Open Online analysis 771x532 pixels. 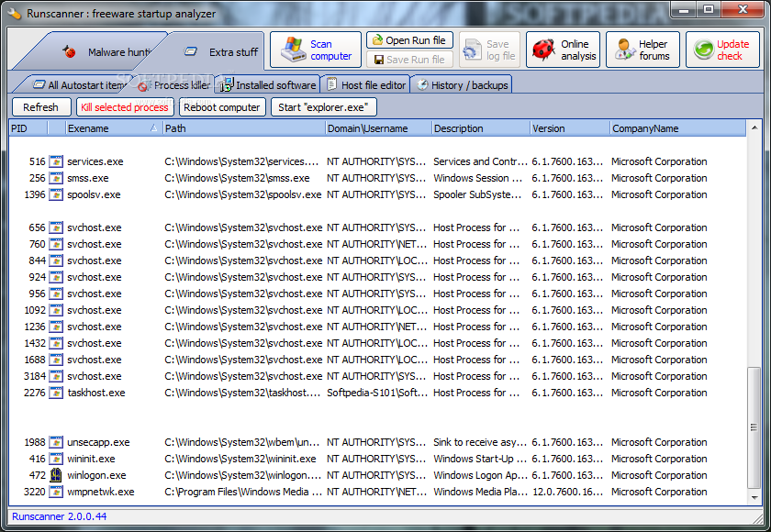coord(563,50)
